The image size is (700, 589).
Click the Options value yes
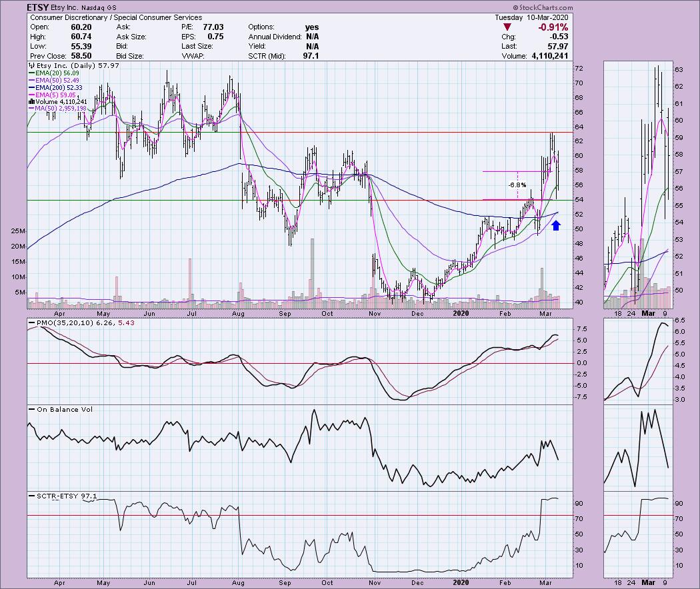(x=311, y=27)
